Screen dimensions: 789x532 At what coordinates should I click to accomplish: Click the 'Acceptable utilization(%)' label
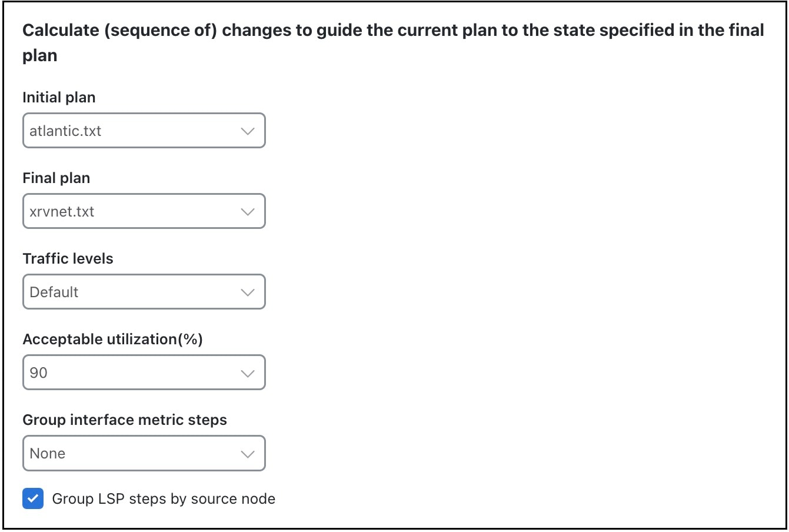[x=112, y=339]
